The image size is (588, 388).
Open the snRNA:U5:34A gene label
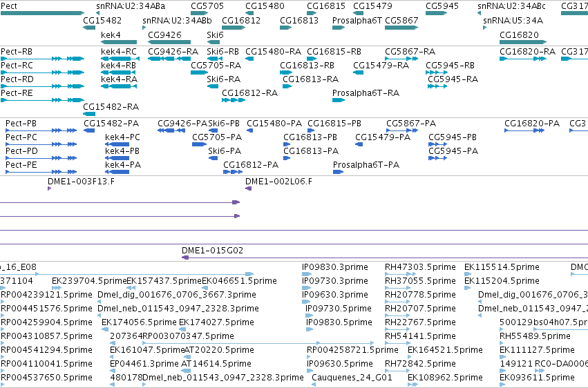(x=513, y=20)
